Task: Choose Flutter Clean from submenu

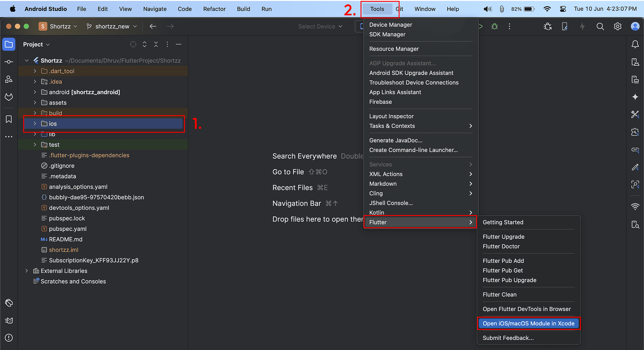Action: click(x=499, y=295)
